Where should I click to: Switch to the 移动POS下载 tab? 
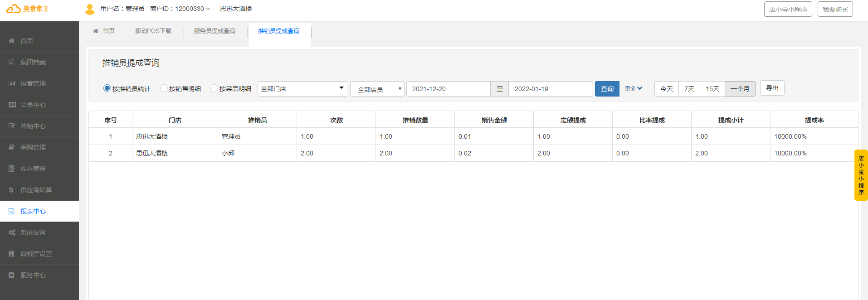153,31
